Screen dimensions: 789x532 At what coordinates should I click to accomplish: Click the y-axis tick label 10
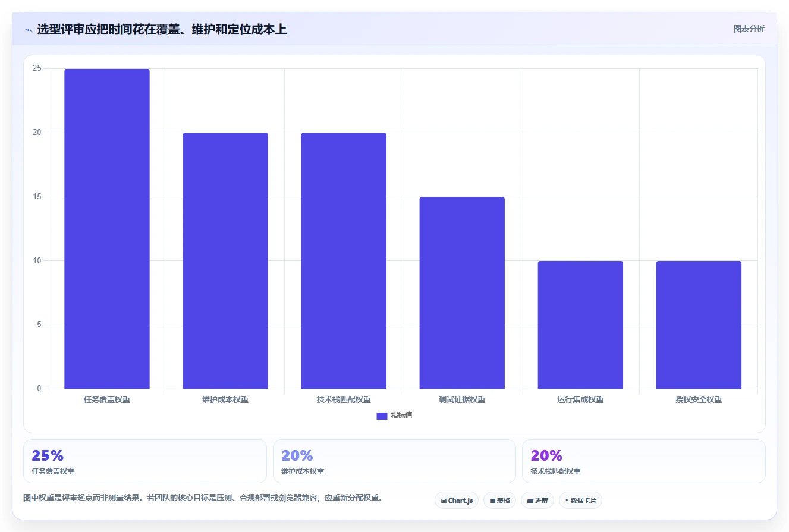[x=37, y=261]
